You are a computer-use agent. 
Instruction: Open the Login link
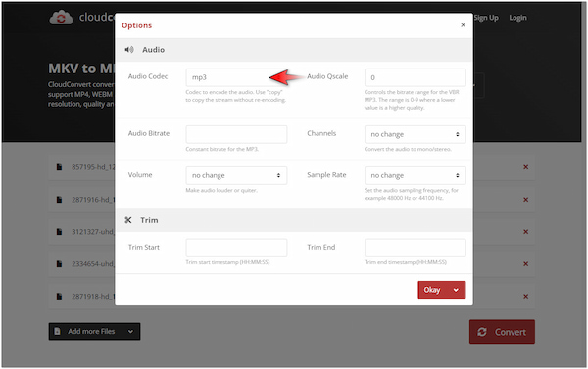(x=517, y=18)
